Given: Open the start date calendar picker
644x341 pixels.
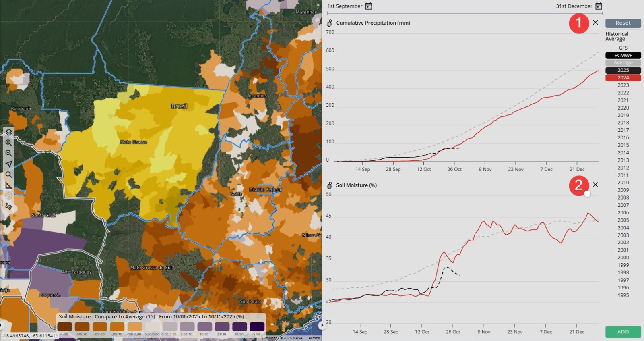Looking at the screenshot, I should point(369,6).
